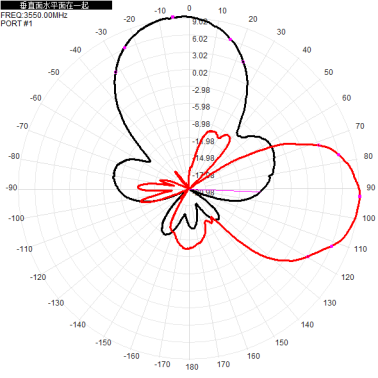Click the magenta marker at black curve's peak
This screenshot has height=378, width=378.
173,17
